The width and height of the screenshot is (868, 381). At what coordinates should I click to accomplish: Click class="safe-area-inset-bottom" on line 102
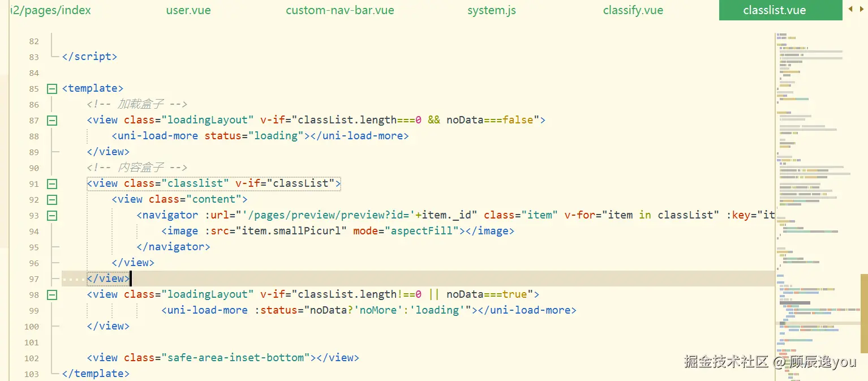tap(217, 358)
